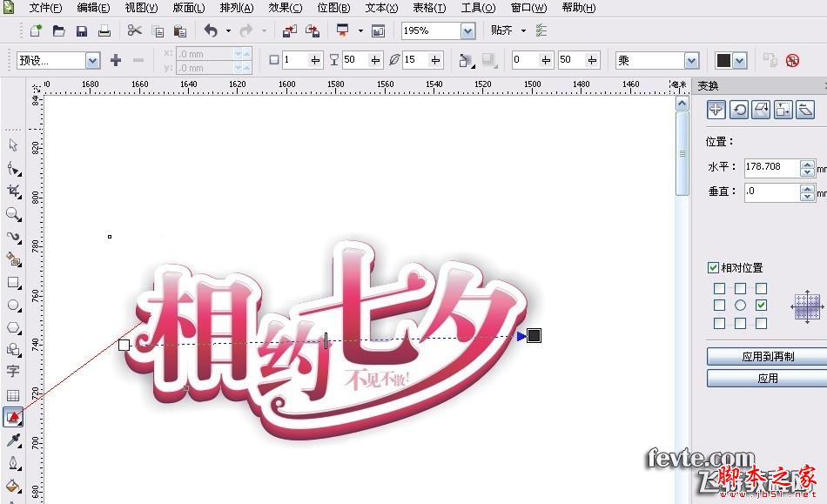Open the 预设 (Presets) dropdown
Viewport: 827px width, 504px height.
[x=91, y=59]
